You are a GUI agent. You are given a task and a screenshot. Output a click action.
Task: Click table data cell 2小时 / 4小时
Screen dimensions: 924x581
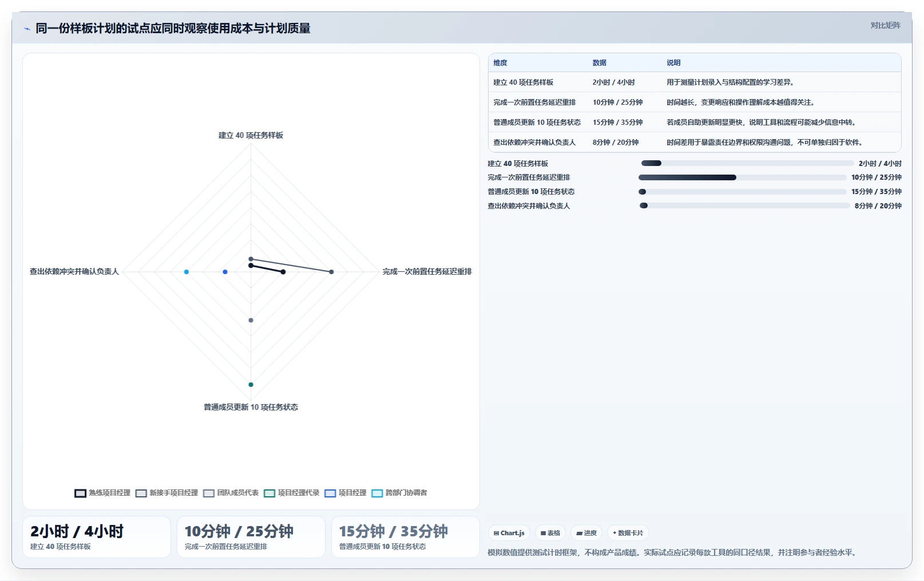click(613, 82)
